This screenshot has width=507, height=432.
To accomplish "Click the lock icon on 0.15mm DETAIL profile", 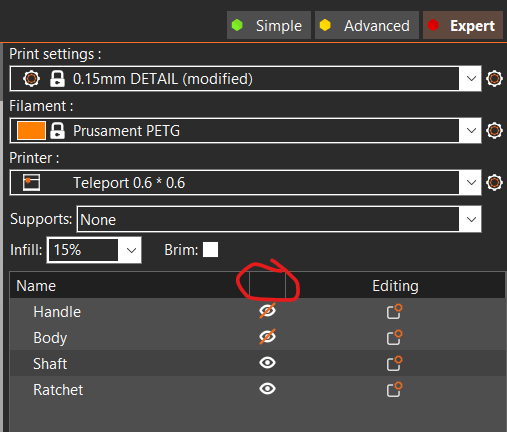I will point(57,79).
